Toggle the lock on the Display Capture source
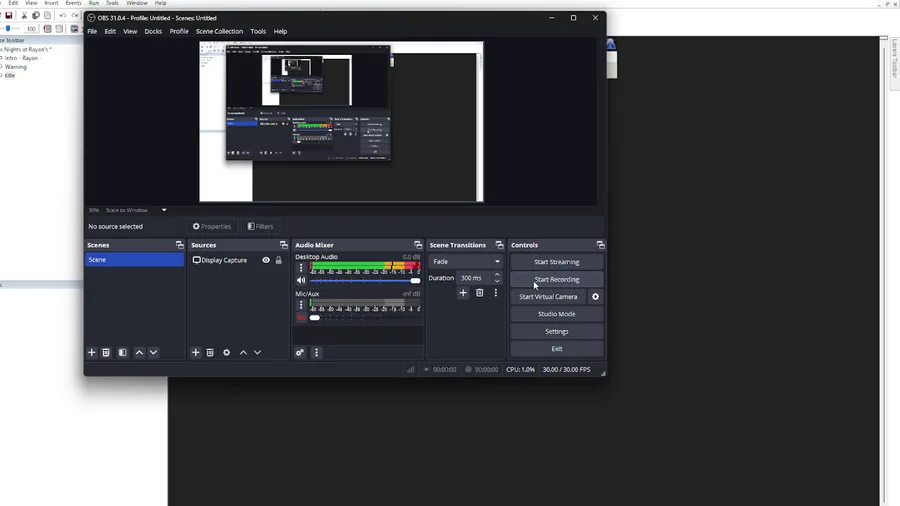 tap(278, 260)
